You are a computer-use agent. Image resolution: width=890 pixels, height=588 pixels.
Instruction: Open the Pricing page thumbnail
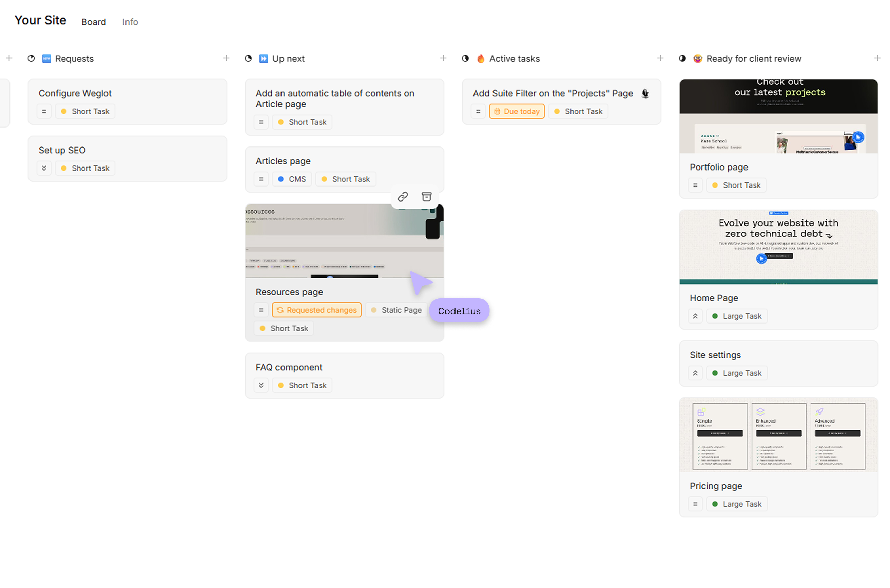tap(778, 435)
